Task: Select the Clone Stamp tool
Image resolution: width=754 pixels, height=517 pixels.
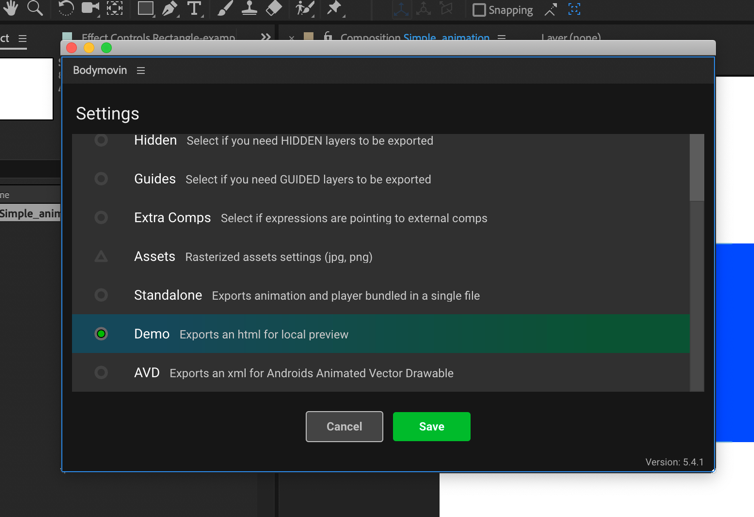Action: point(250,9)
